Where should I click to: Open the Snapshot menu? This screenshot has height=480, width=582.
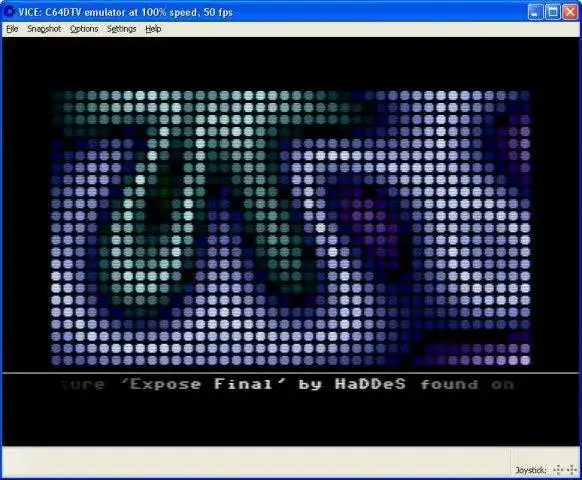pos(44,29)
